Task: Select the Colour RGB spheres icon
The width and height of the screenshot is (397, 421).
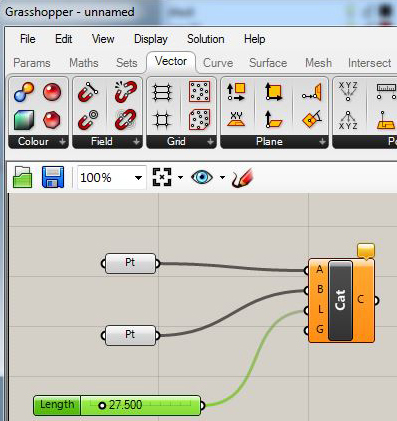Action: (24, 91)
